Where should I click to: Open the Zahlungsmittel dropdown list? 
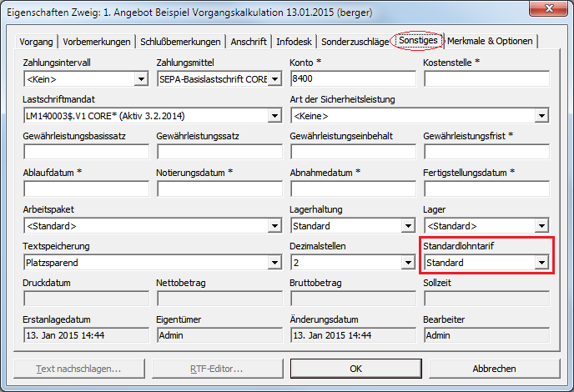tap(274, 79)
